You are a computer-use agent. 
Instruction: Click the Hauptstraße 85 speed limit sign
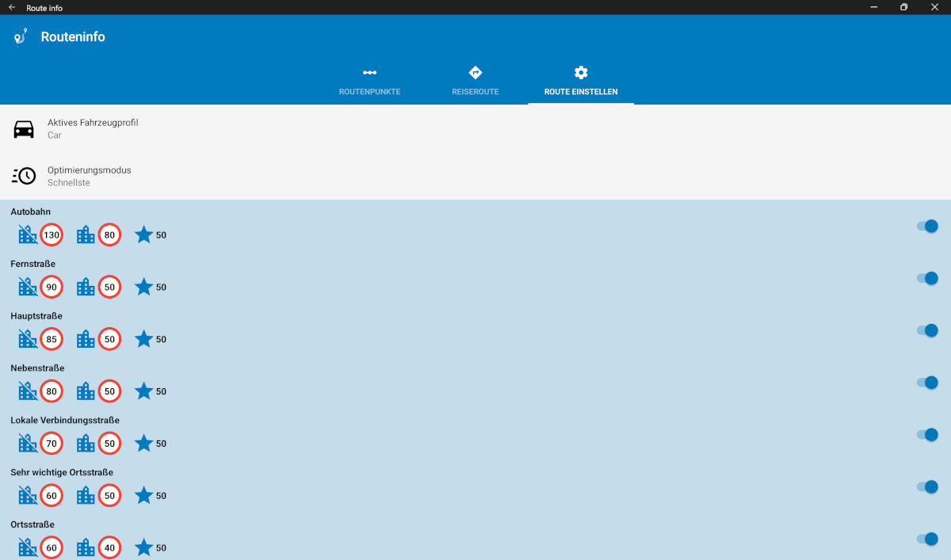click(x=52, y=340)
